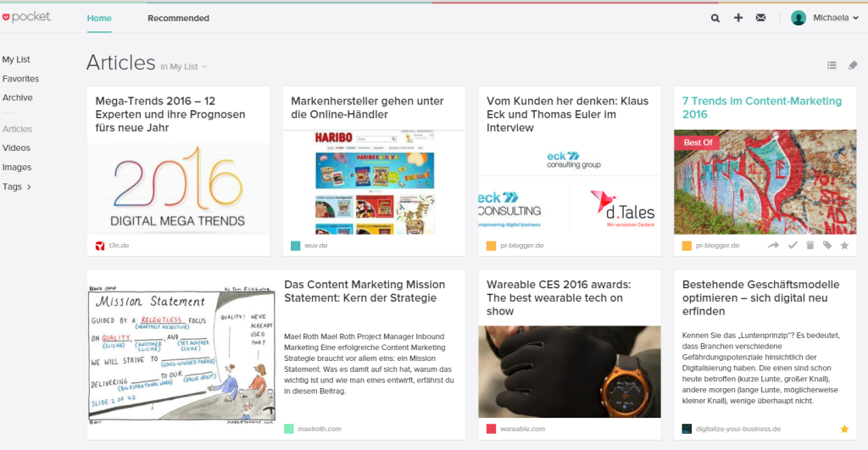The image size is (868, 450).
Task: Click the 2016 Digital Mega Trends thumbnail
Action: click(178, 189)
